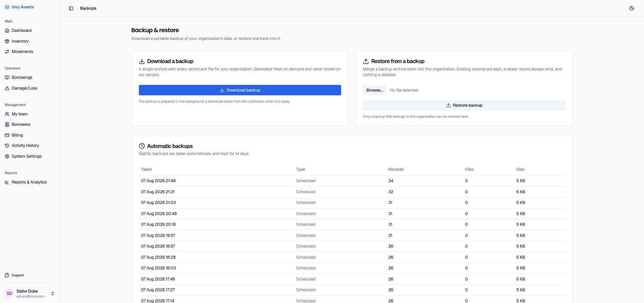Open Movements sidebar item
This screenshot has width=644, height=303.
click(30, 52)
